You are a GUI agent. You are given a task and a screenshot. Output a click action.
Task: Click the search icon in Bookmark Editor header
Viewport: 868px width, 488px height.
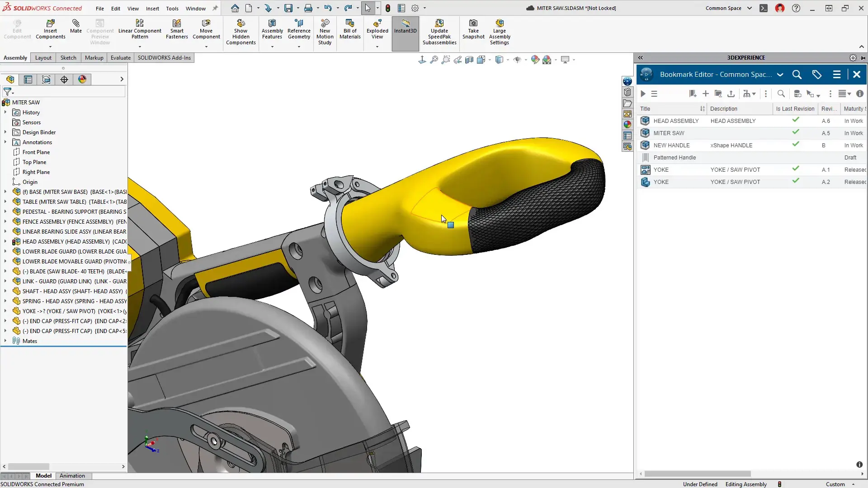tap(797, 75)
